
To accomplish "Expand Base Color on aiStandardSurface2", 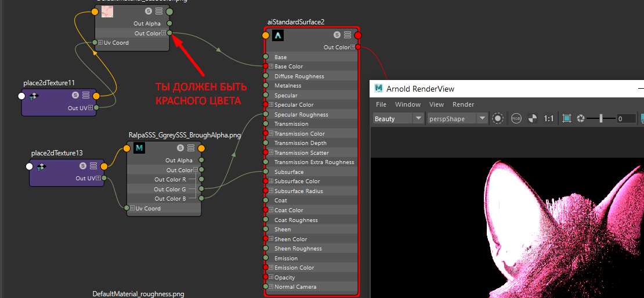I will tap(271, 66).
